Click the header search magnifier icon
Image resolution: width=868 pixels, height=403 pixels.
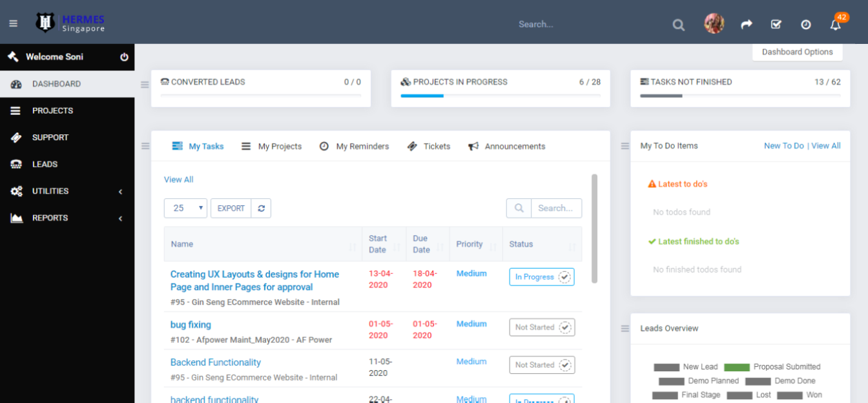click(678, 25)
